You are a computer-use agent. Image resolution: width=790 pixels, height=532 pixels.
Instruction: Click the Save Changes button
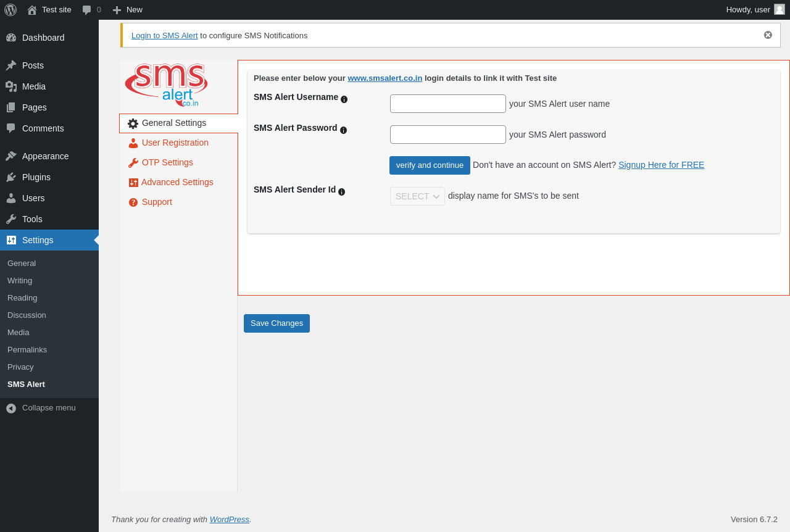click(276, 323)
